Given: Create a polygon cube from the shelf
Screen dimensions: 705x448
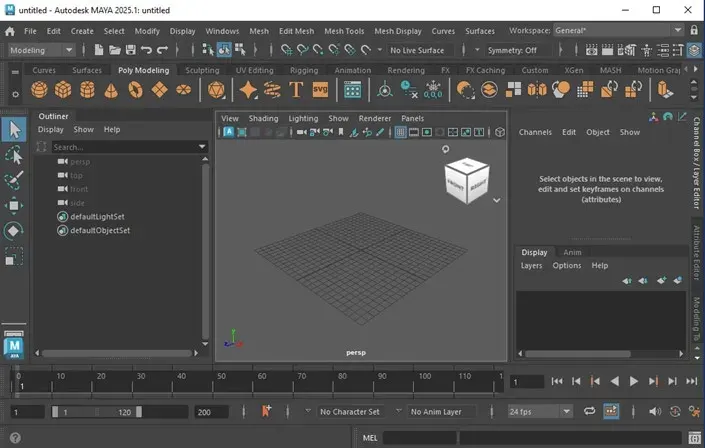Looking at the screenshot, I should pyautogui.click(x=63, y=90).
